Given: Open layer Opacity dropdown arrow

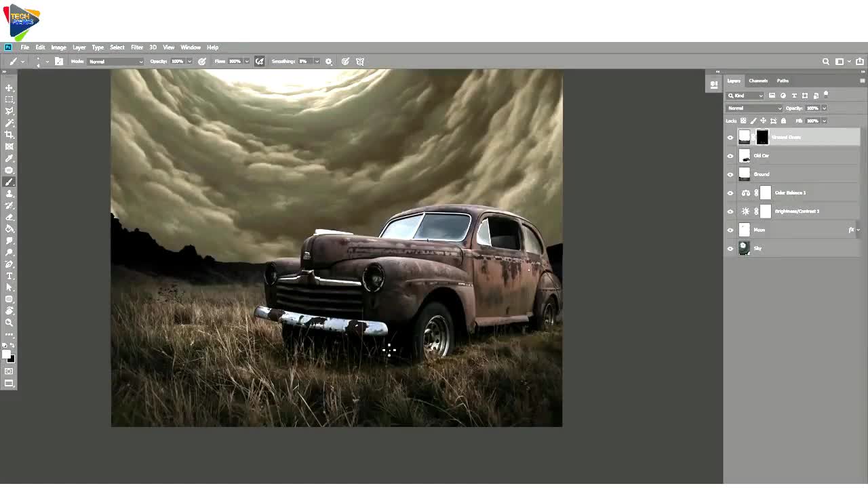Looking at the screenshot, I should [824, 108].
